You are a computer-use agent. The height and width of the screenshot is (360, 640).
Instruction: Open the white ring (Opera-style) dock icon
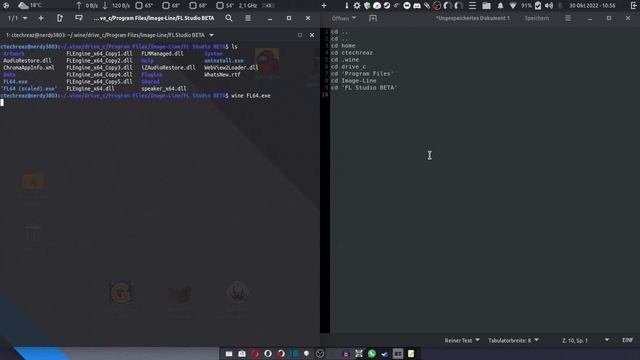click(268, 353)
